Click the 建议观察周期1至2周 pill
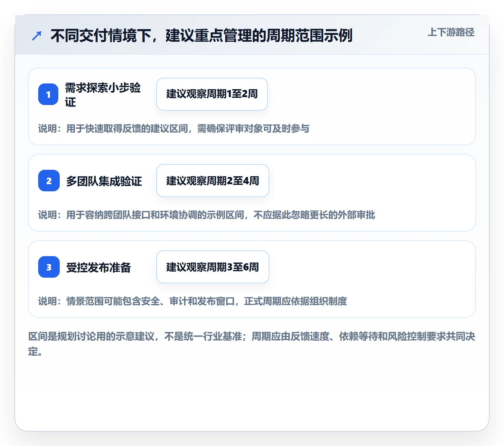 (212, 94)
